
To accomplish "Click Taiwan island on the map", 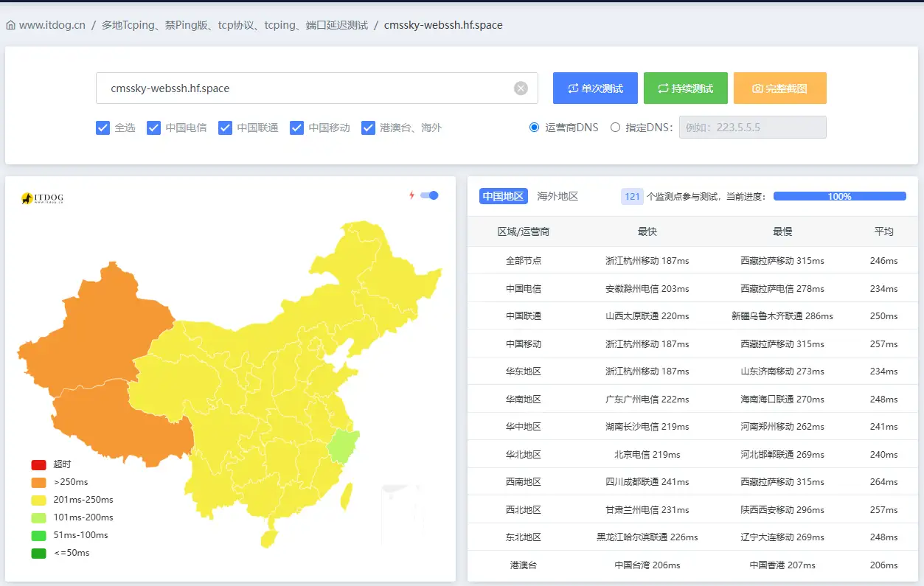I will [347, 496].
